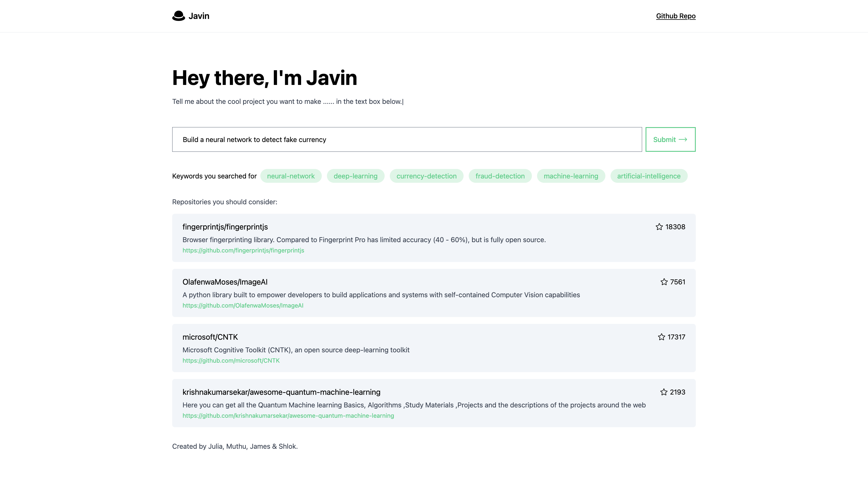
Task: Open the Github Repo link
Action: click(x=675, y=16)
